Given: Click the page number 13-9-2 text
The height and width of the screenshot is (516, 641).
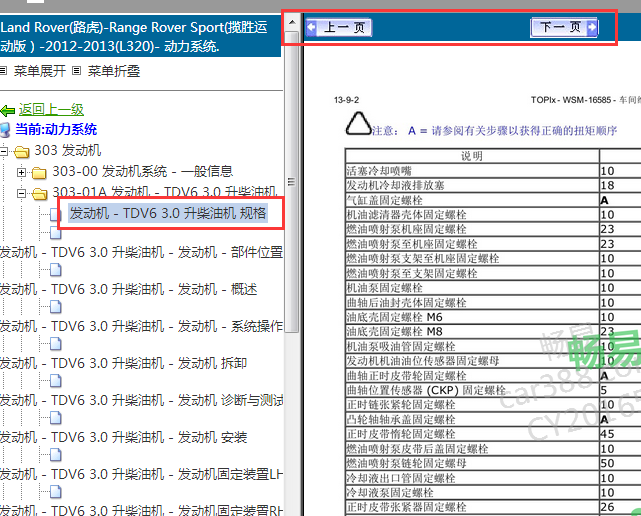Looking at the screenshot, I should click(346, 100).
